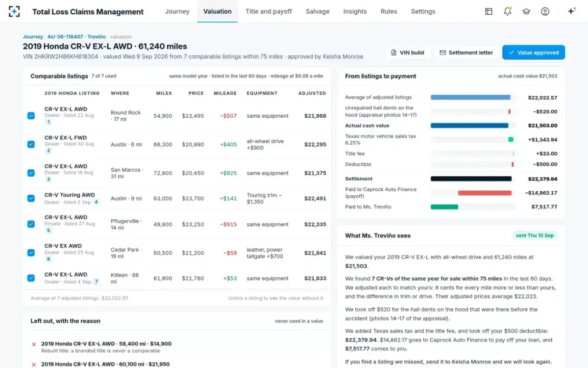
Task: Click the $7,517.77 payment amount
Action: 544,207
